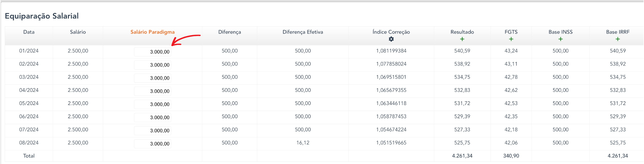Select the Salário Paradigma column header
This screenshot has width=644, height=164.
[153, 32]
